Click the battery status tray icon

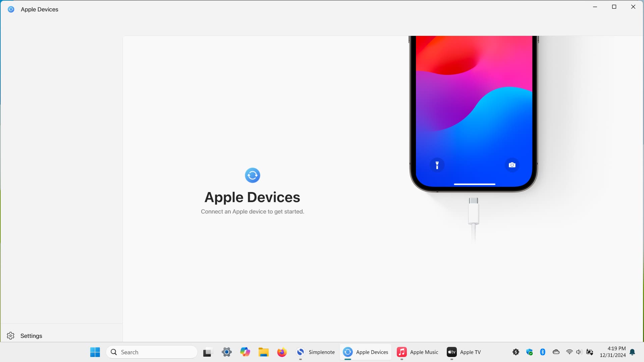click(x=590, y=352)
